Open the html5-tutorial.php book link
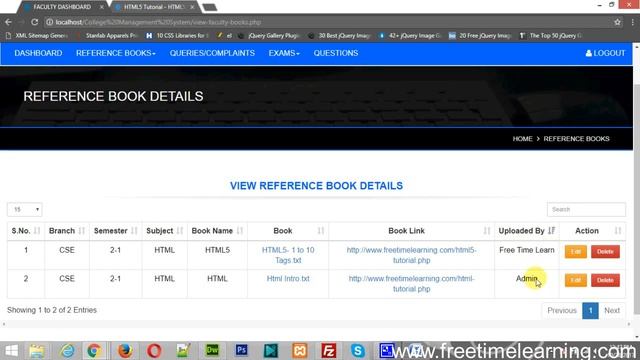This screenshot has width=640, height=360. click(x=411, y=255)
